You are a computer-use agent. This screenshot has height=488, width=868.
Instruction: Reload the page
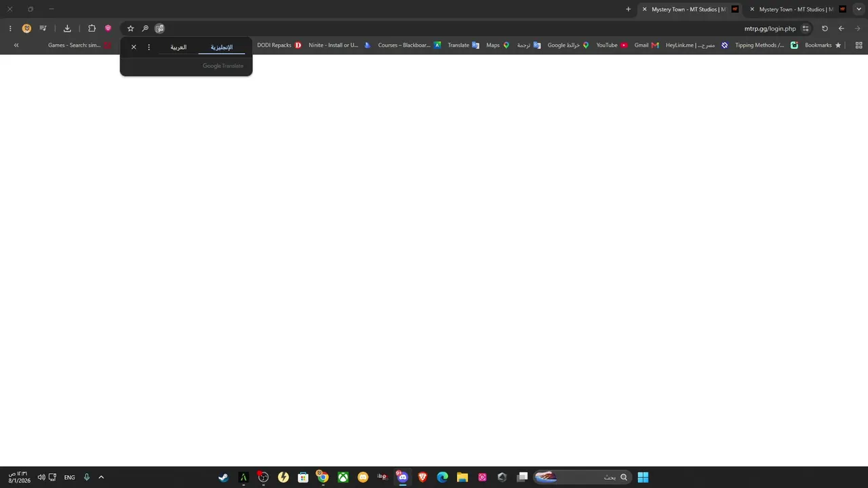(x=825, y=28)
